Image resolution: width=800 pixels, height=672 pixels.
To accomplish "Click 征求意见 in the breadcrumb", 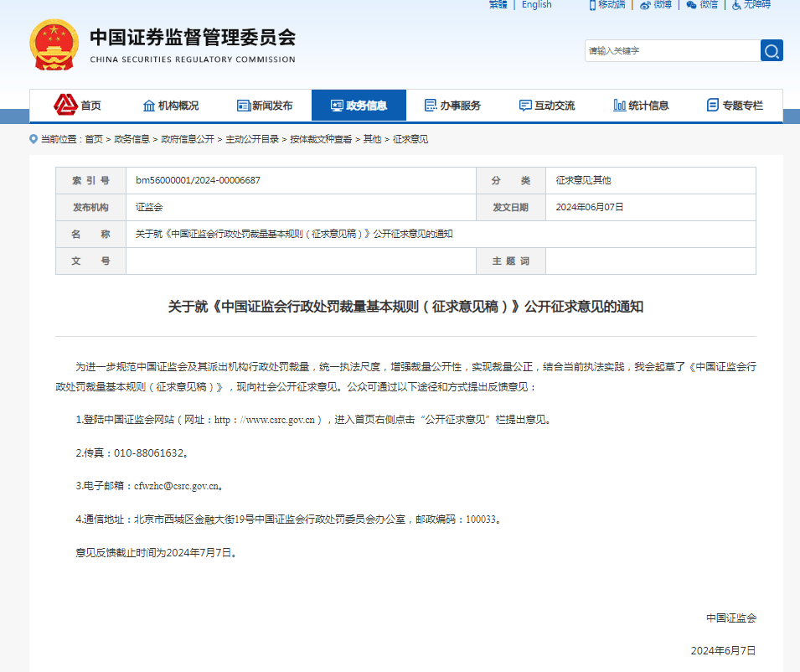I will click(410, 139).
